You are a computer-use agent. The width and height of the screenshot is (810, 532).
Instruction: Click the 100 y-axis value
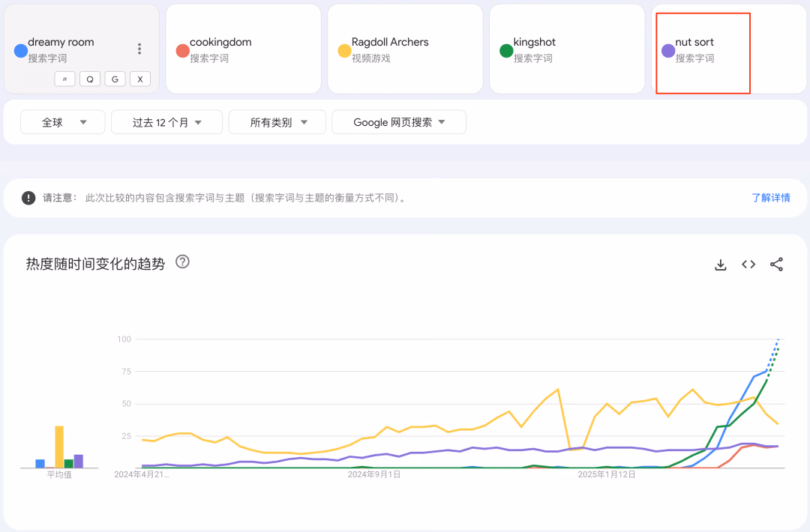[x=124, y=339]
